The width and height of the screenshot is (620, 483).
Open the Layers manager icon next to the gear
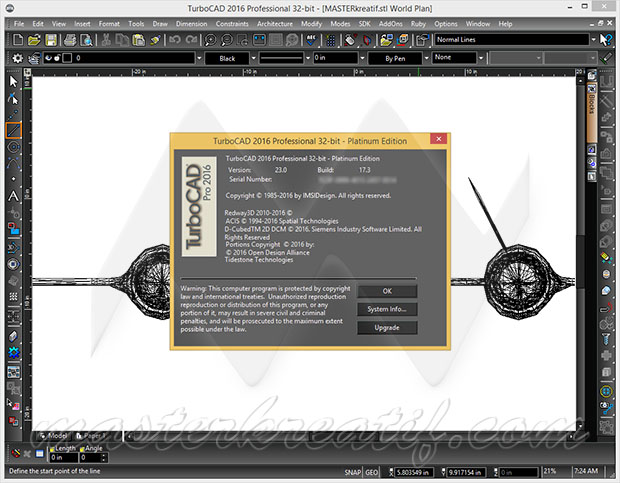[x=34, y=58]
